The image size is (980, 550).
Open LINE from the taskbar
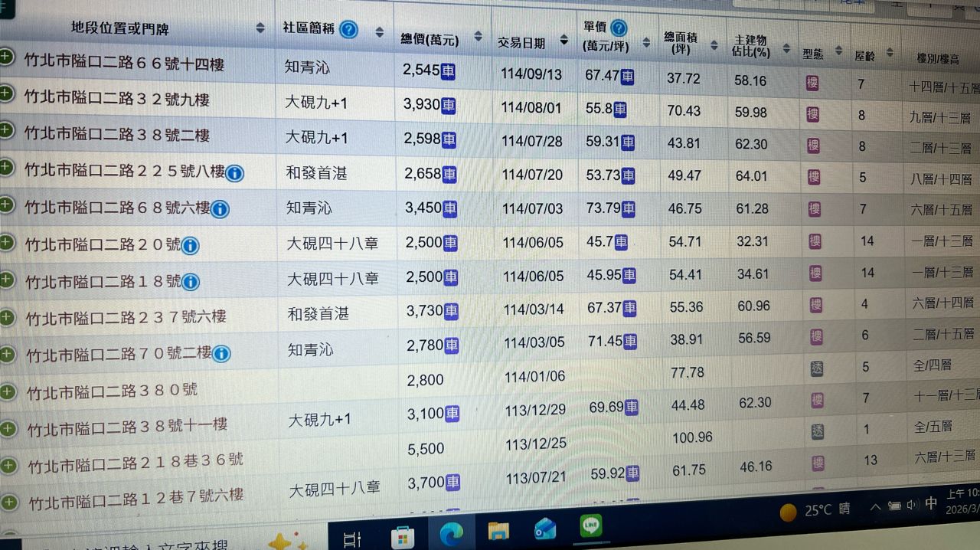tap(590, 526)
